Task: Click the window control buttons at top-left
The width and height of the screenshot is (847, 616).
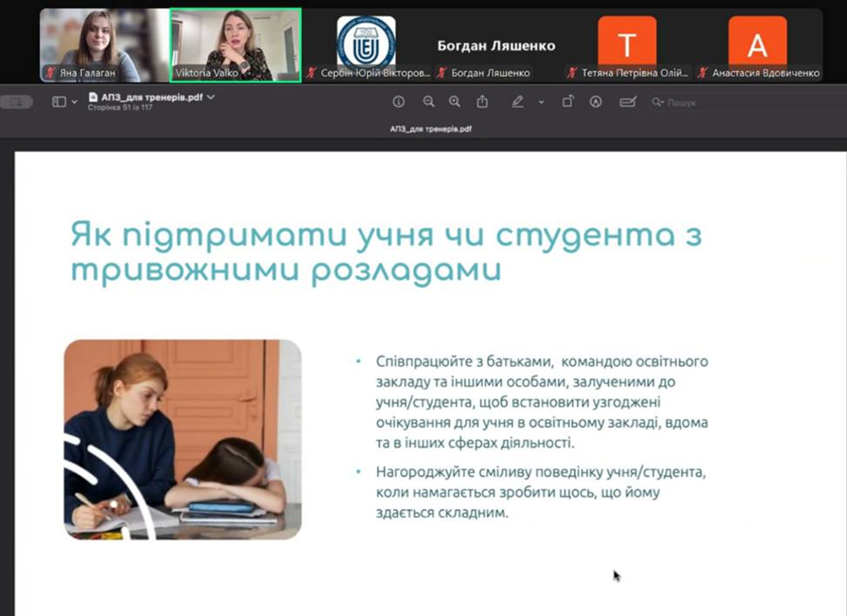Action: [17, 102]
